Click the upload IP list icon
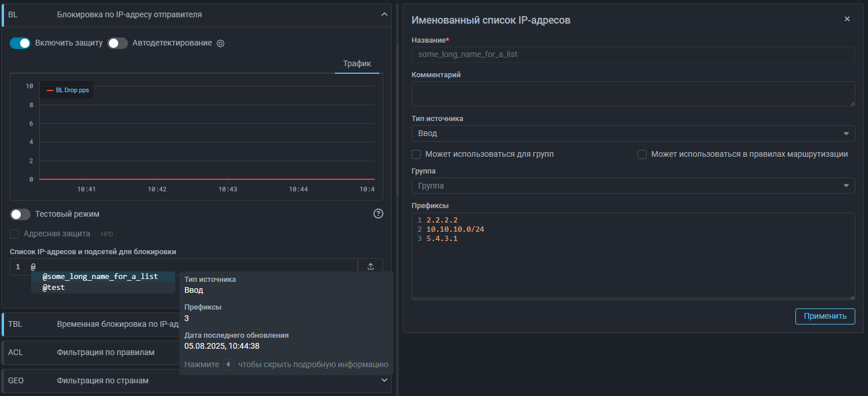This screenshot has height=396, width=868. [x=371, y=266]
